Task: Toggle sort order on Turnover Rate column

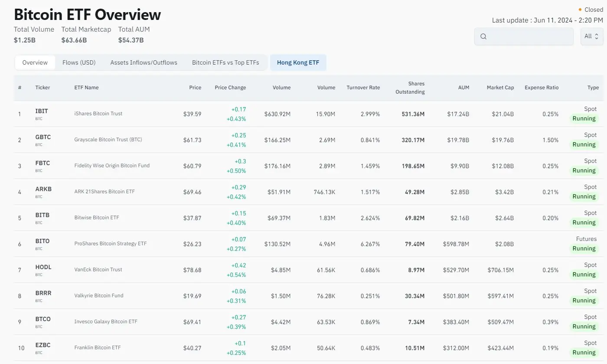Action: click(363, 88)
